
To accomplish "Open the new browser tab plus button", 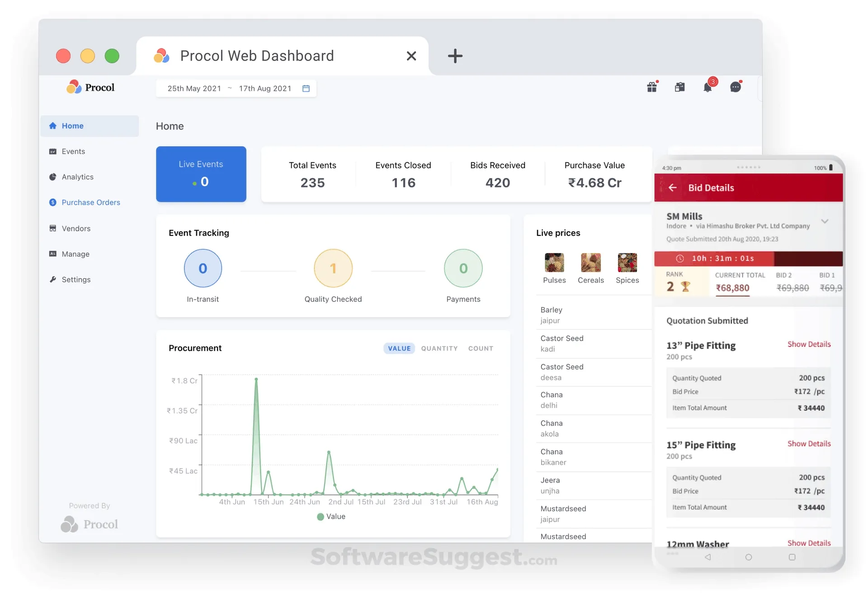I will pyautogui.click(x=455, y=56).
